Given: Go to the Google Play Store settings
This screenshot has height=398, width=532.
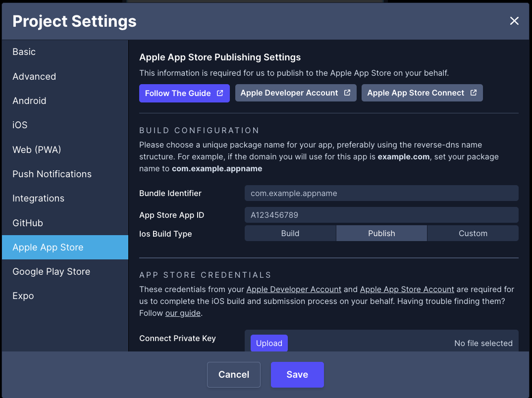Looking at the screenshot, I should tap(65, 272).
